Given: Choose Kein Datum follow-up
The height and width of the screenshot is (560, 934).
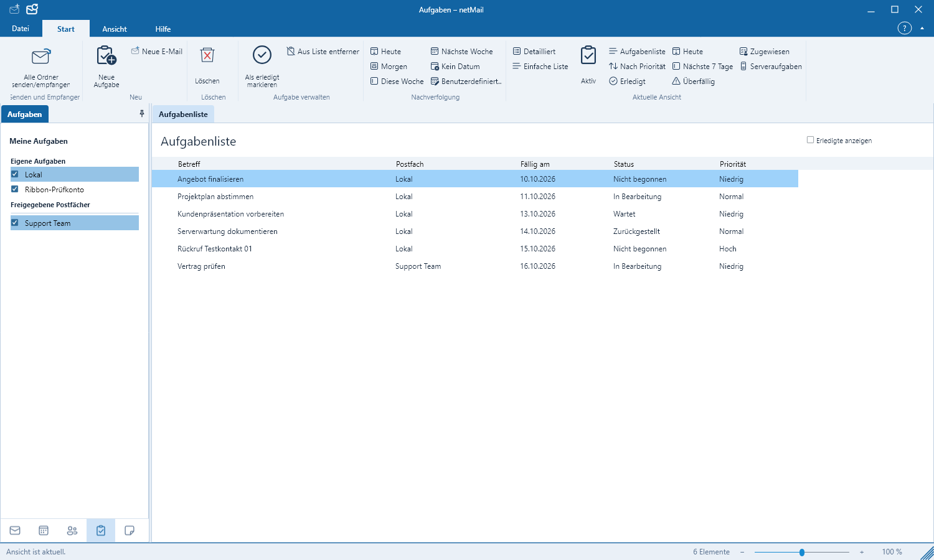Looking at the screenshot, I should (455, 67).
